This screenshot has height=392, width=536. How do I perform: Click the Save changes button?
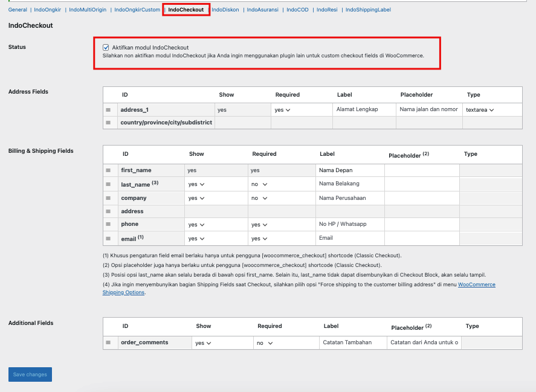(x=30, y=374)
